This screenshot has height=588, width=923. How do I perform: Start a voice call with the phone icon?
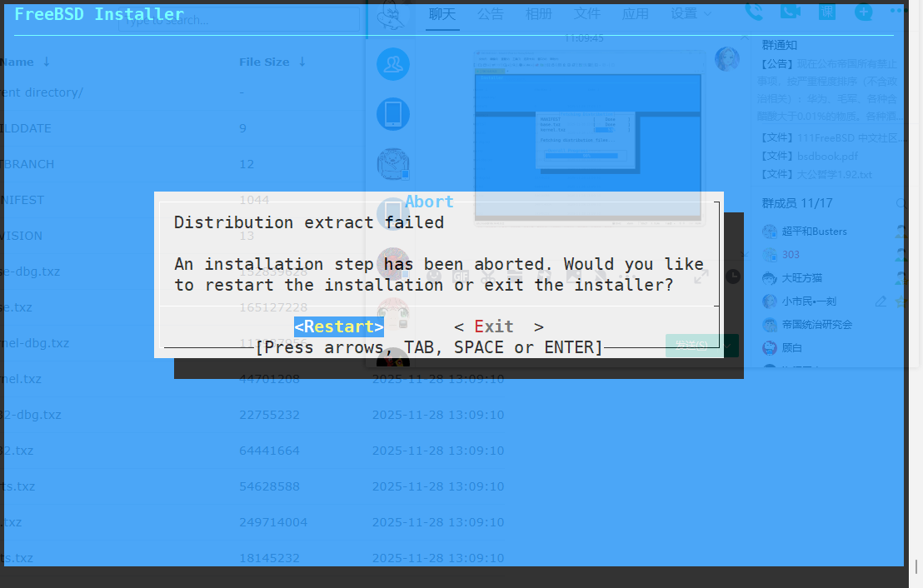tap(754, 12)
